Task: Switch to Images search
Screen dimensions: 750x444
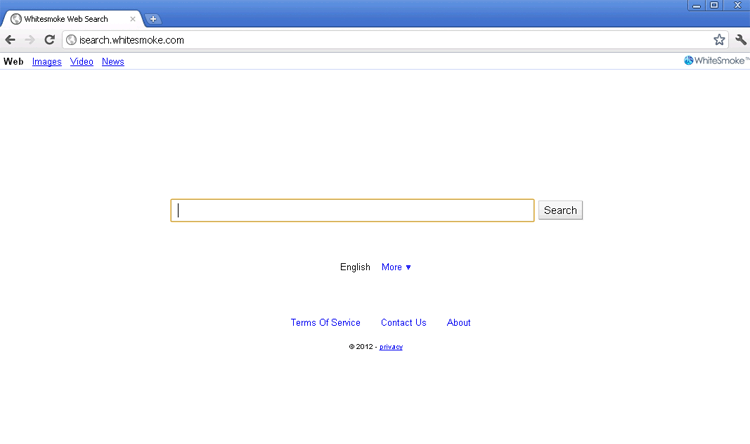Action: tap(46, 62)
